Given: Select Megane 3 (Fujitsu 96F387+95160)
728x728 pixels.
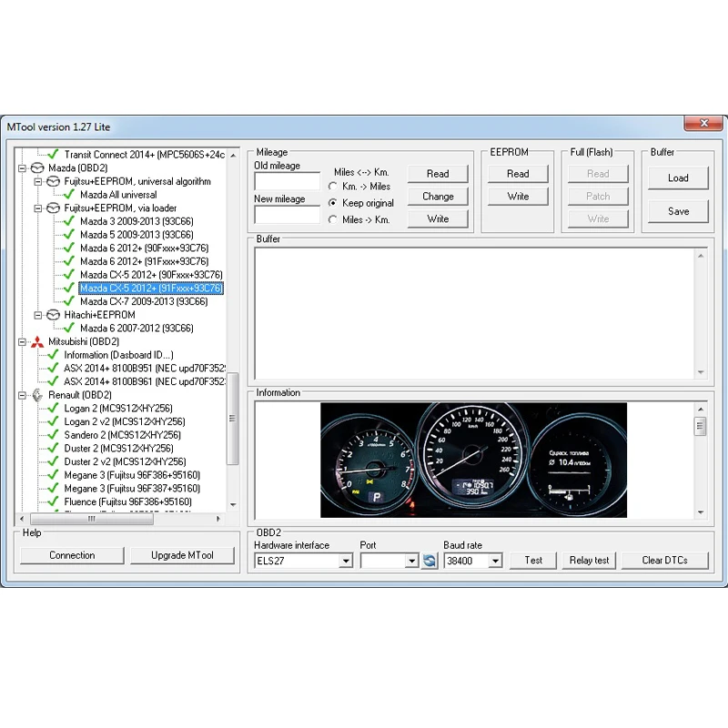Looking at the screenshot, I should click(x=132, y=489).
